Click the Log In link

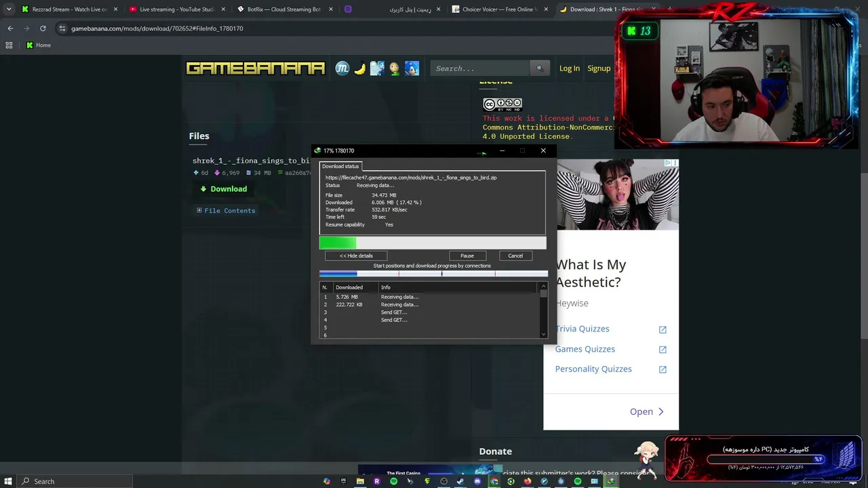point(570,68)
